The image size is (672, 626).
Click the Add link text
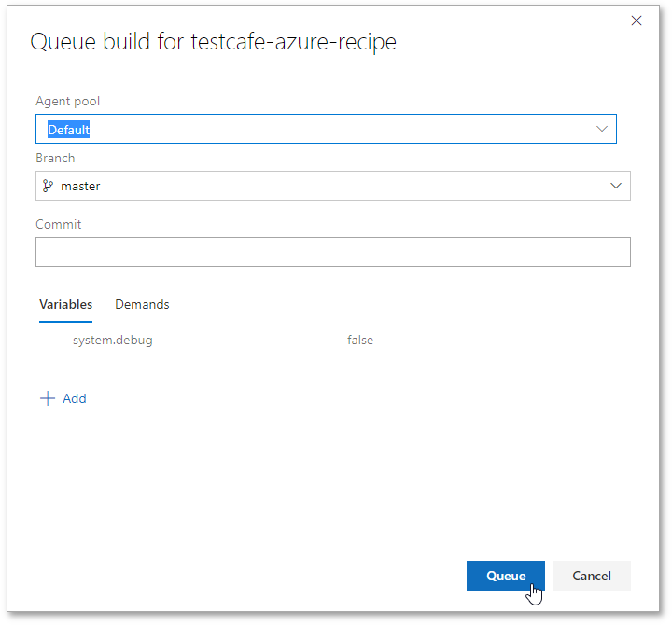75,398
